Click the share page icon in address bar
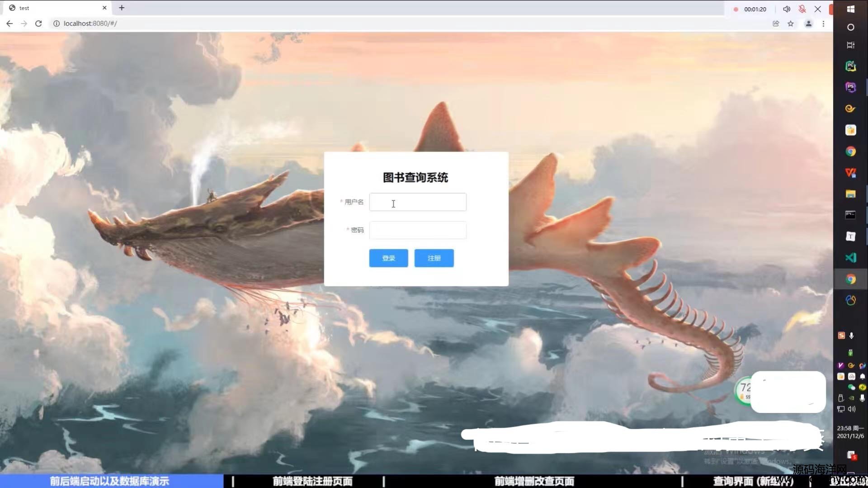 (x=776, y=24)
